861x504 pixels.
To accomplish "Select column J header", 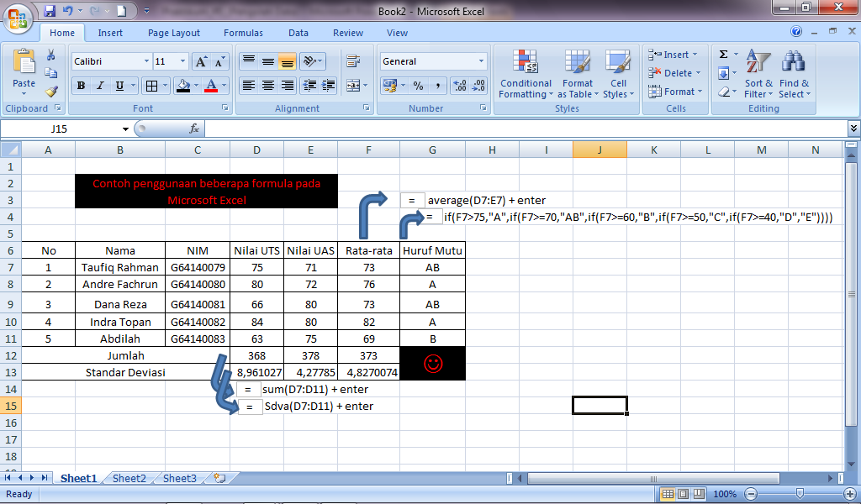I will [600, 150].
